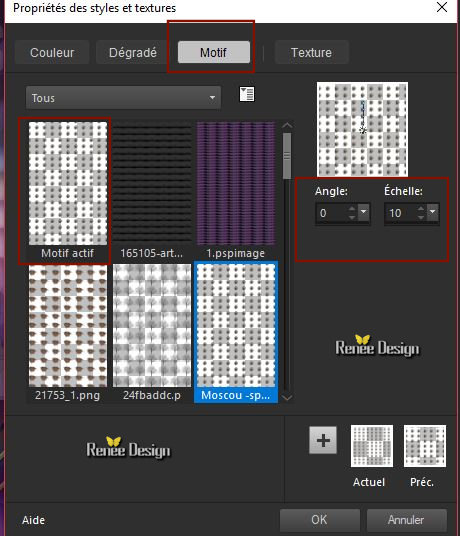Click the list view options icon
This screenshot has height=536, width=460.
[247, 94]
